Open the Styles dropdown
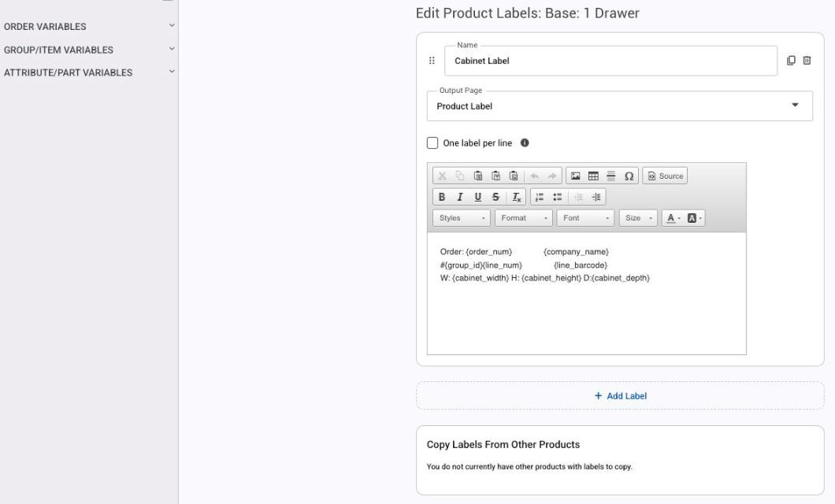 (x=461, y=217)
